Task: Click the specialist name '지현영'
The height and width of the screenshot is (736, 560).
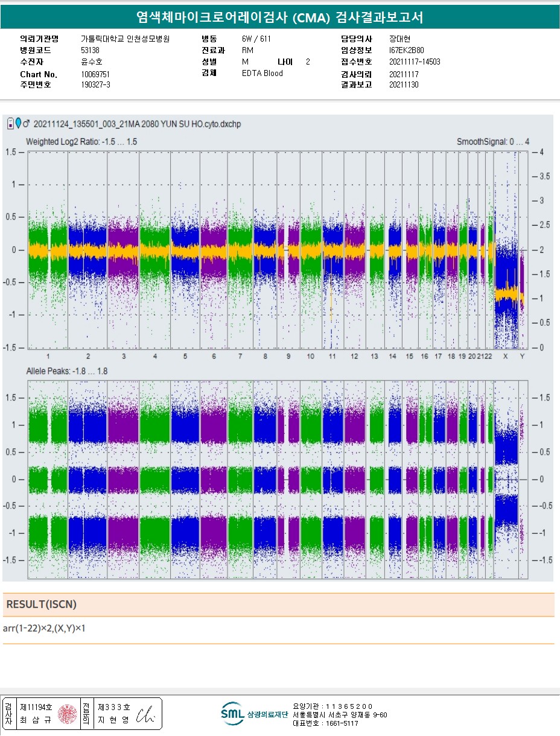Action: click(x=113, y=720)
